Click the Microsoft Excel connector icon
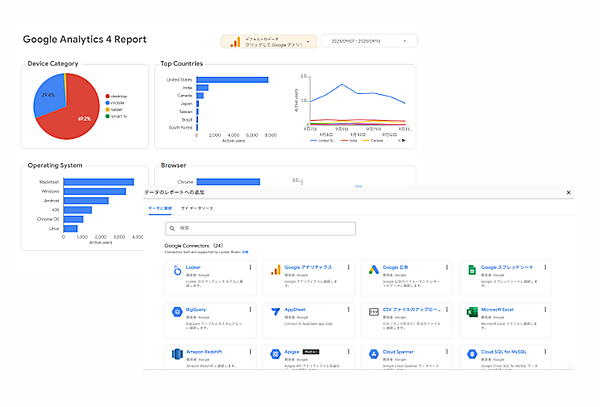This screenshot has height=407, width=600. tap(470, 311)
